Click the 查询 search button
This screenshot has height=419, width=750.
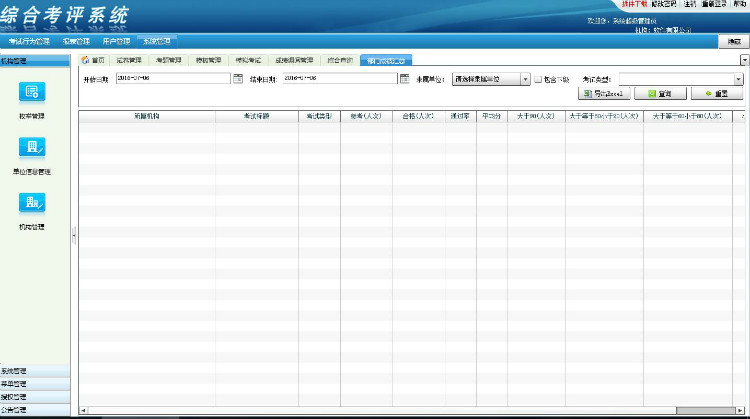point(660,94)
